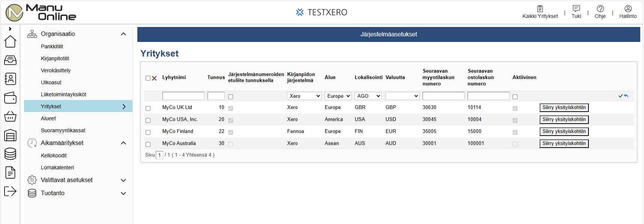
Task: Open the Kellokoodit menu link
Action: 54,155
